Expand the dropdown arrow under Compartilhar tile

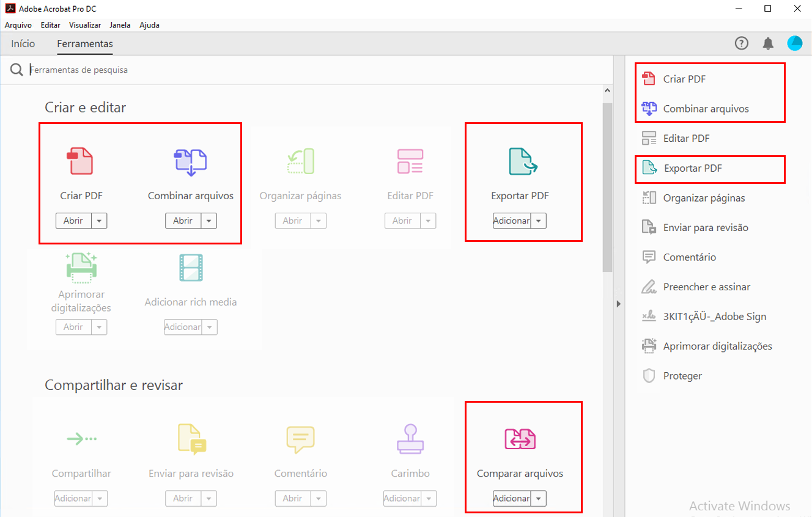[100, 499]
